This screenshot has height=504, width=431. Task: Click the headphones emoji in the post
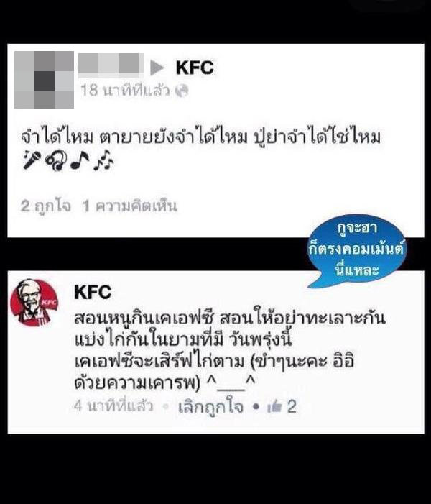coord(56,160)
